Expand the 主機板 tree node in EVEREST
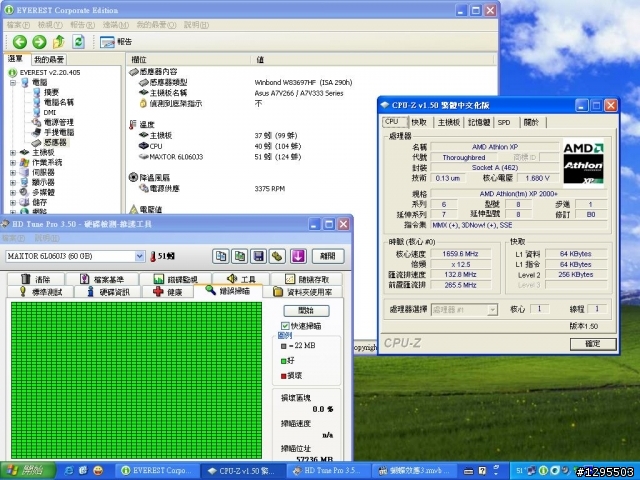The width and height of the screenshot is (640, 480). pos(13,153)
